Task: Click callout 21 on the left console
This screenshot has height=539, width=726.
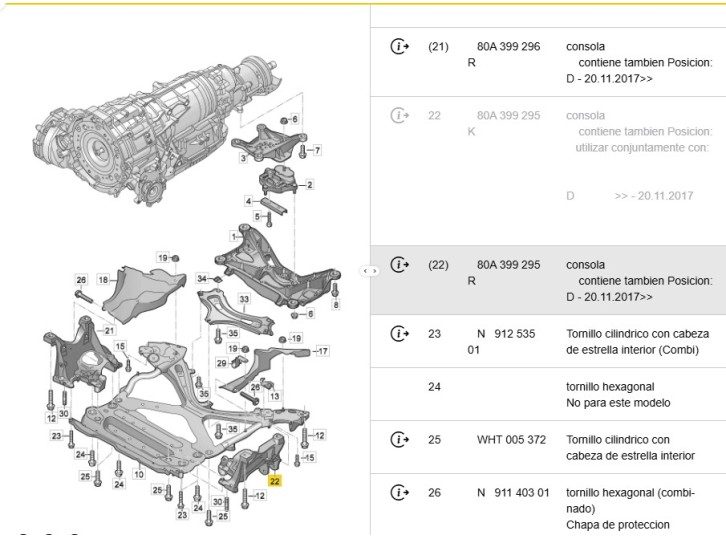Action: (109, 330)
